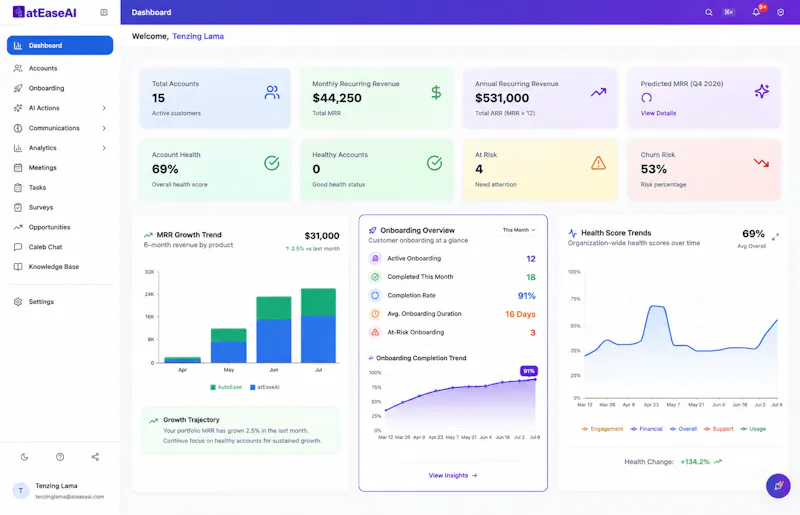Collapse the sidebar using the panel icon
Viewport: 800px width, 515px height.
tap(104, 12)
